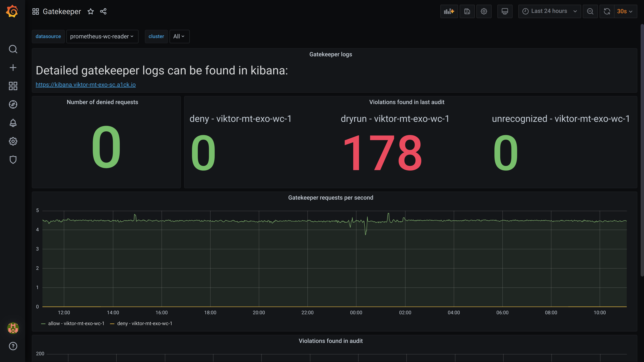Click the Gatekeeper dashboard title

click(x=62, y=12)
